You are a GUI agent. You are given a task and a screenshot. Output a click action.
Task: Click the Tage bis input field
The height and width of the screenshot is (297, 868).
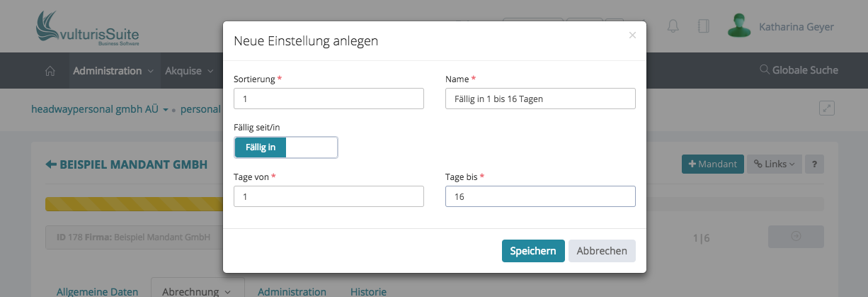[x=540, y=196]
